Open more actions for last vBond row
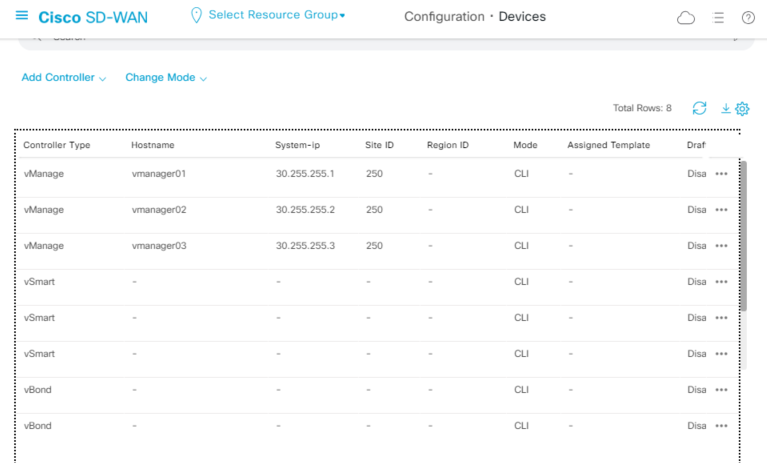 722,426
